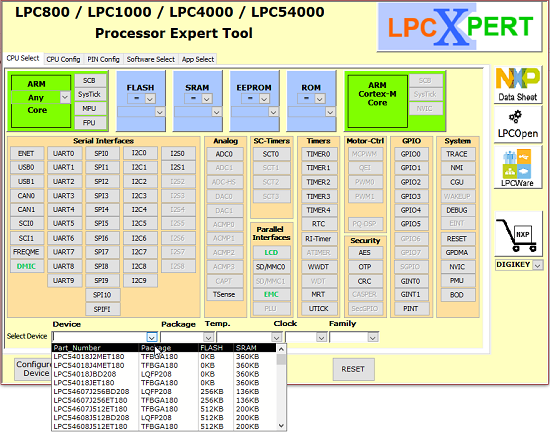Click the FPU core feature button
This screenshot has height=432, width=550.
[90, 123]
